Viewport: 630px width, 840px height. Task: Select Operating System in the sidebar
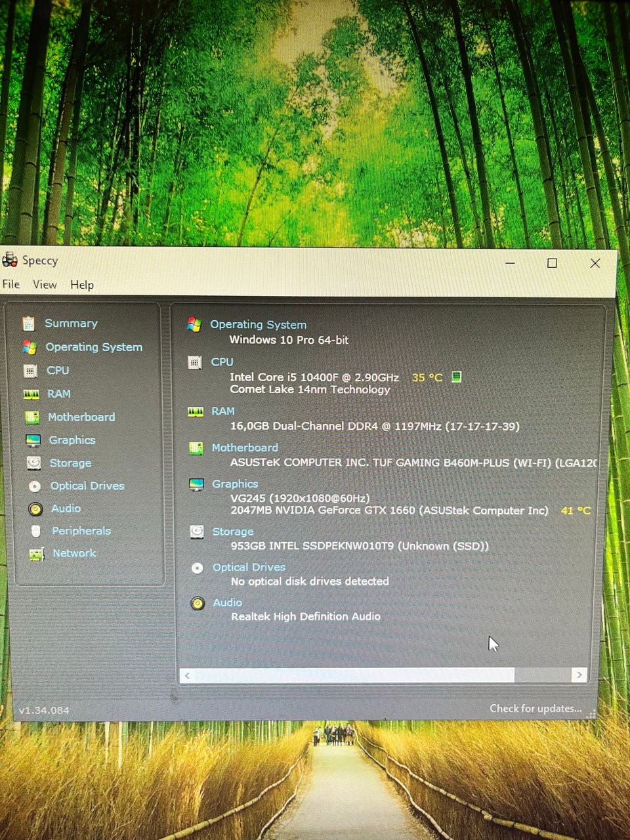click(x=94, y=346)
